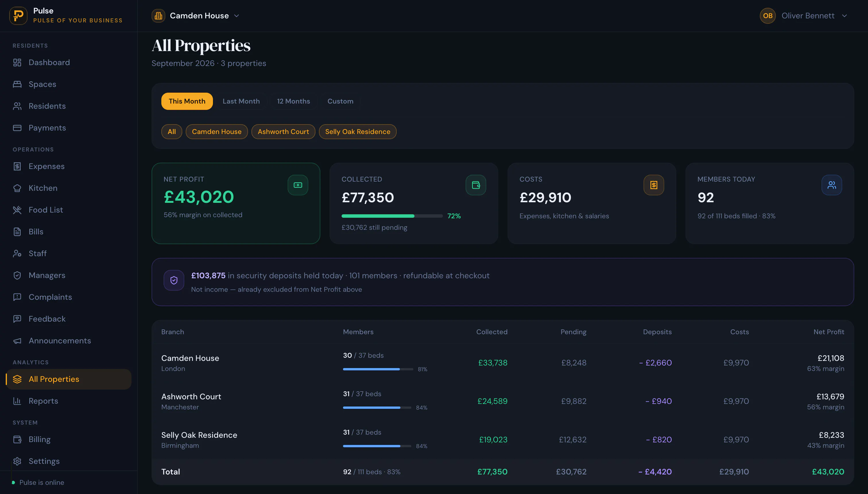Open the Staff user-cog icon
The width and height of the screenshot is (868, 494).
(x=17, y=253)
